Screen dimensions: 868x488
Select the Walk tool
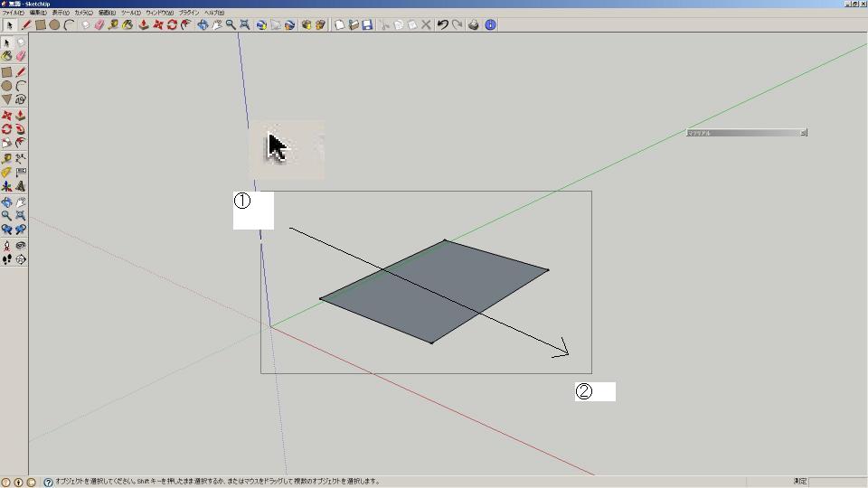[6, 259]
